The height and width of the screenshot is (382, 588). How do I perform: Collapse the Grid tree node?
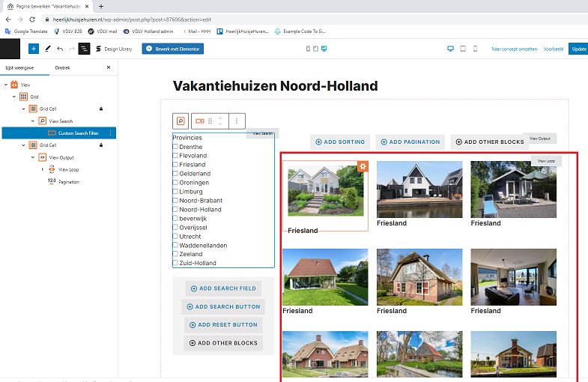14,97
